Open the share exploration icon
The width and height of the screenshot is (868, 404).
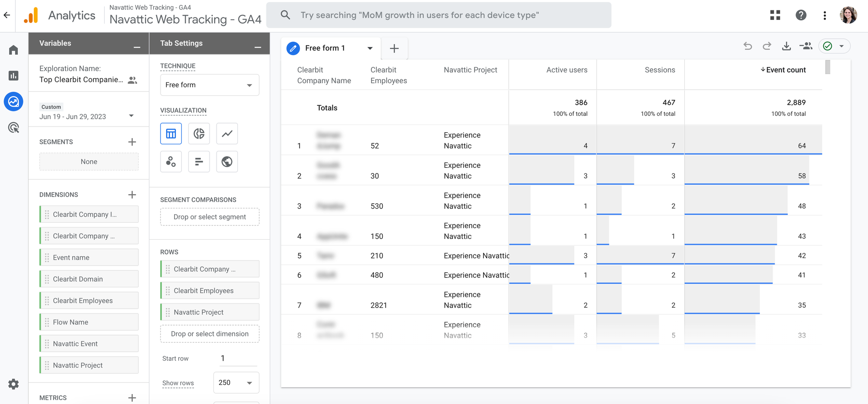pyautogui.click(x=806, y=46)
